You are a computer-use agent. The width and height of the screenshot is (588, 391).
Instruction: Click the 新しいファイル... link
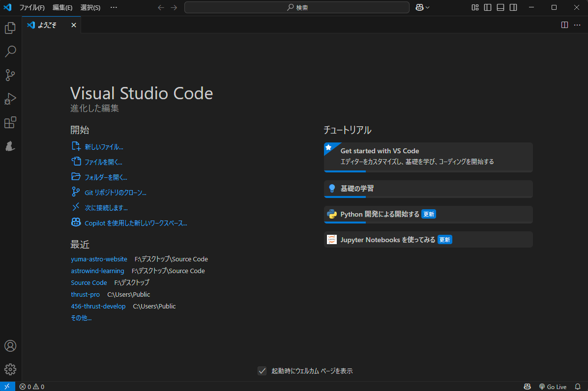[104, 147]
